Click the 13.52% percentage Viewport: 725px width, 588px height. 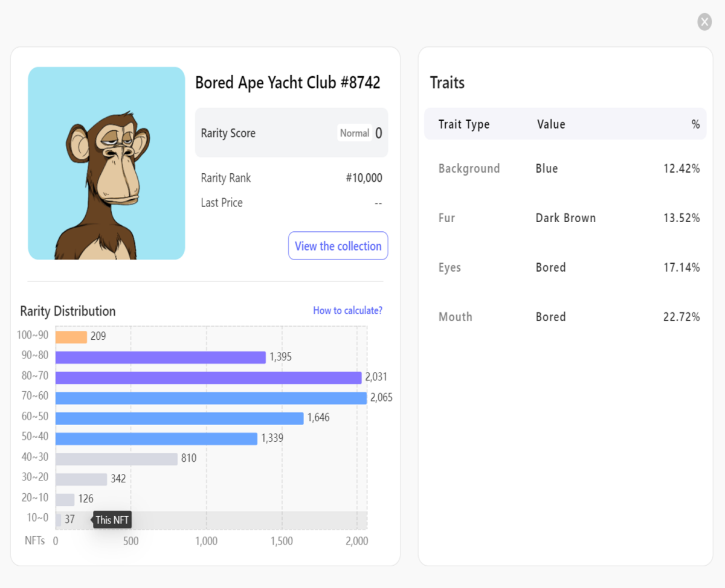681,218
